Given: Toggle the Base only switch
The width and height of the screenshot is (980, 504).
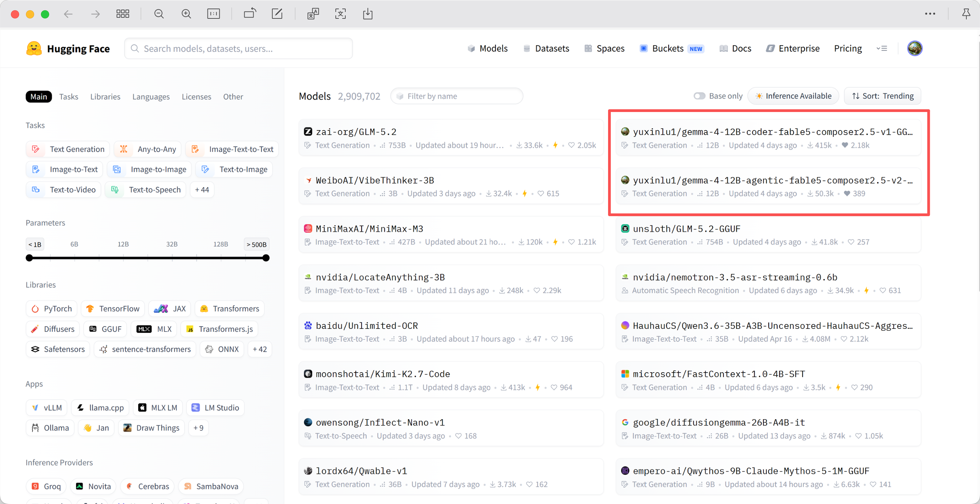Looking at the screenshot, I should [699, 96].
